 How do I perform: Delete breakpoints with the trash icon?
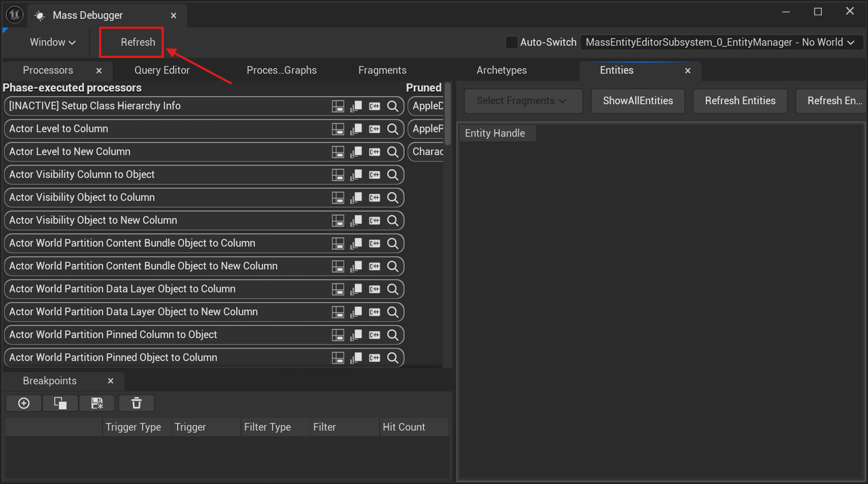click(x=136, y=403)
